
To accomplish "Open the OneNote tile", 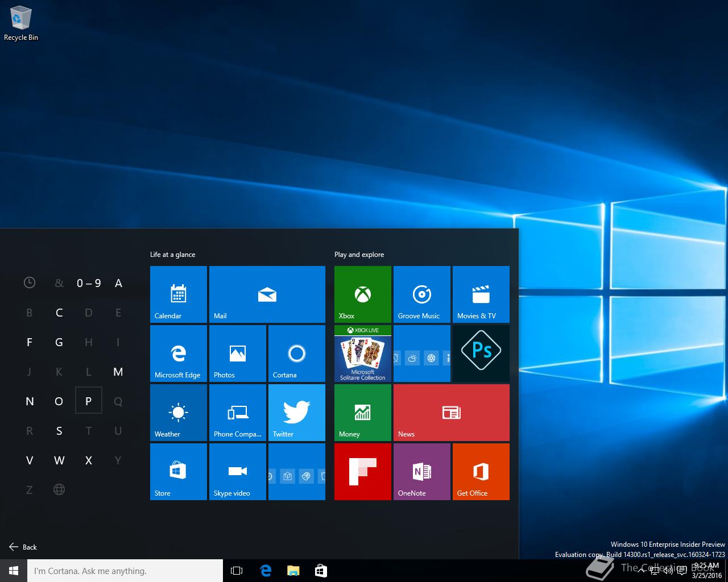I will 422,472.
